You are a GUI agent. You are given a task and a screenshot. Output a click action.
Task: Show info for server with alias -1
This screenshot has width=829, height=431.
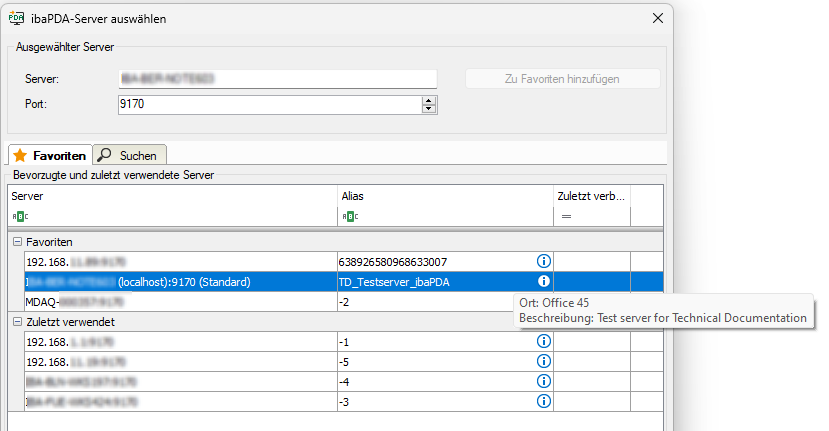click(x=544, y=341)
